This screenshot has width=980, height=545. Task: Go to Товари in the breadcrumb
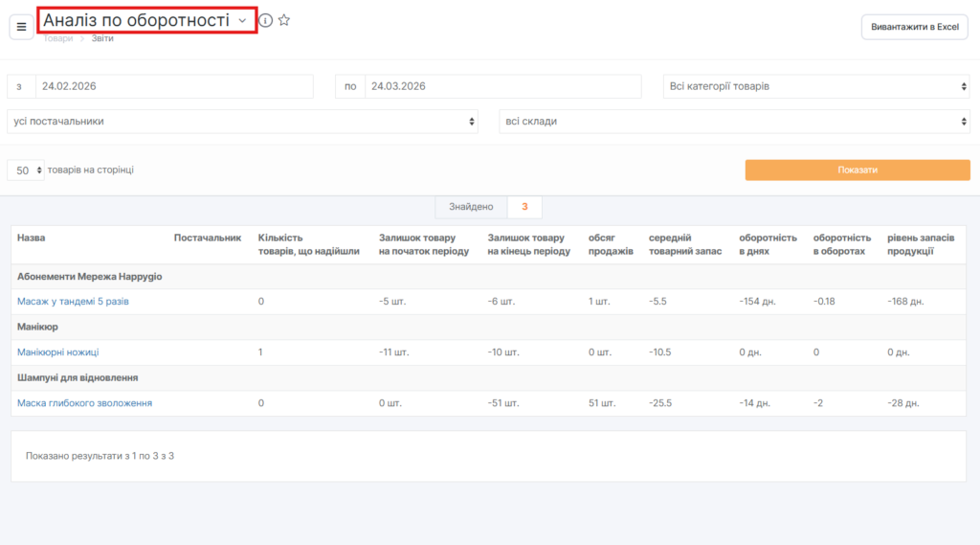point(57,38)
